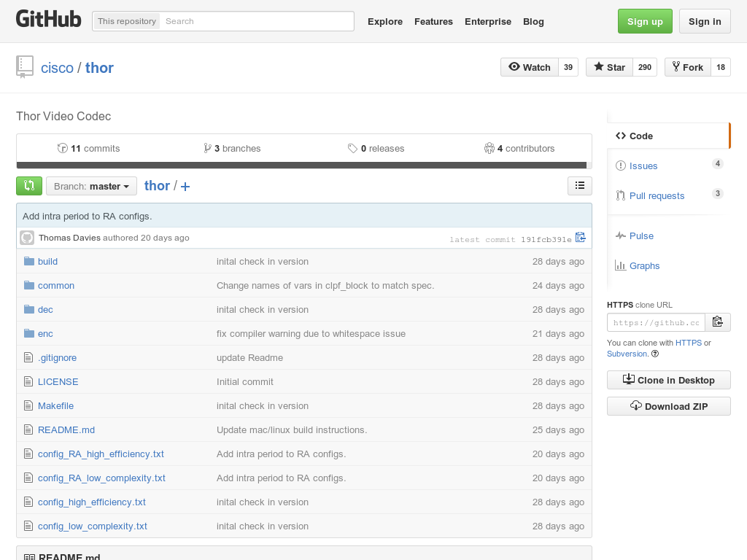
Task: Open the 11 commits link
Action: click(88, 148)
